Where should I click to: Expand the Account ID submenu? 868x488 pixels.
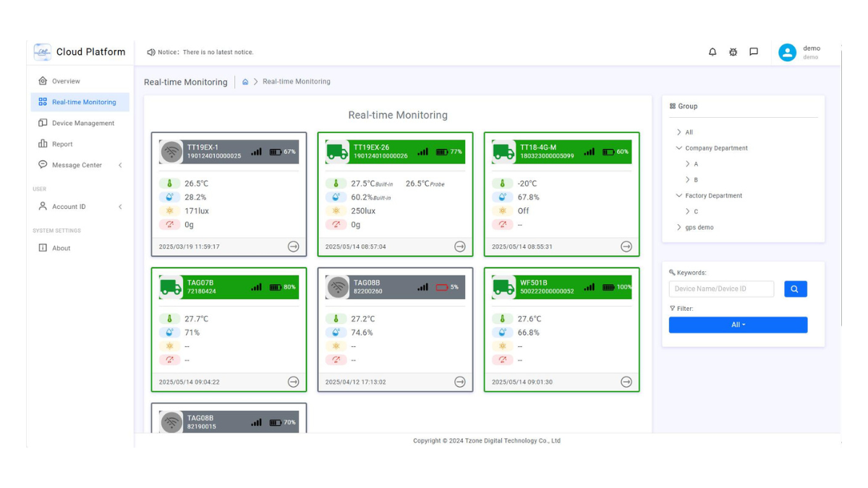pyautogui.click(x=120, y=207)
